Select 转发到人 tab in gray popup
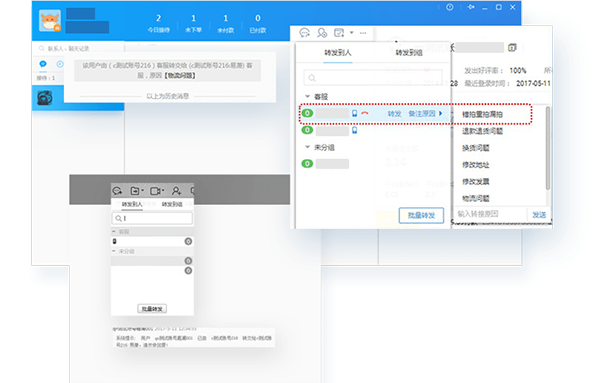 click(x=132, y=204)
